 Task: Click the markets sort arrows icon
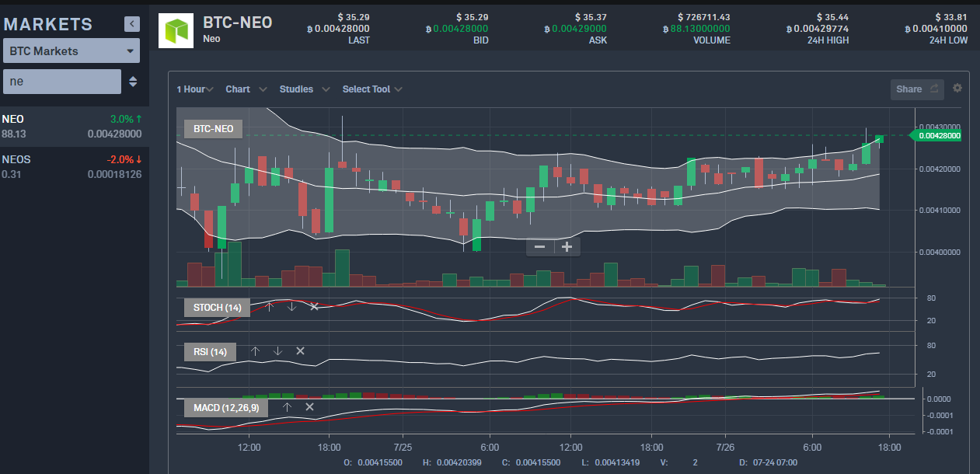pos(133,82)
